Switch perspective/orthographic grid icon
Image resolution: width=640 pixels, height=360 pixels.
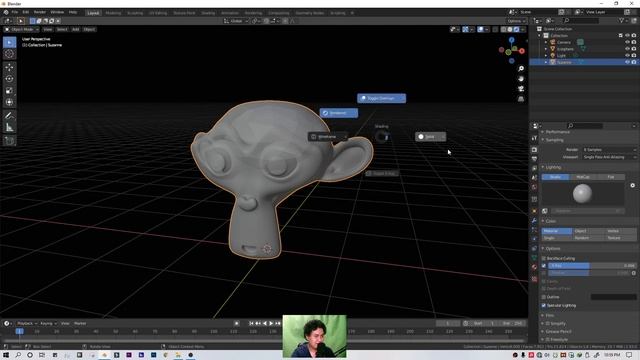521,99
